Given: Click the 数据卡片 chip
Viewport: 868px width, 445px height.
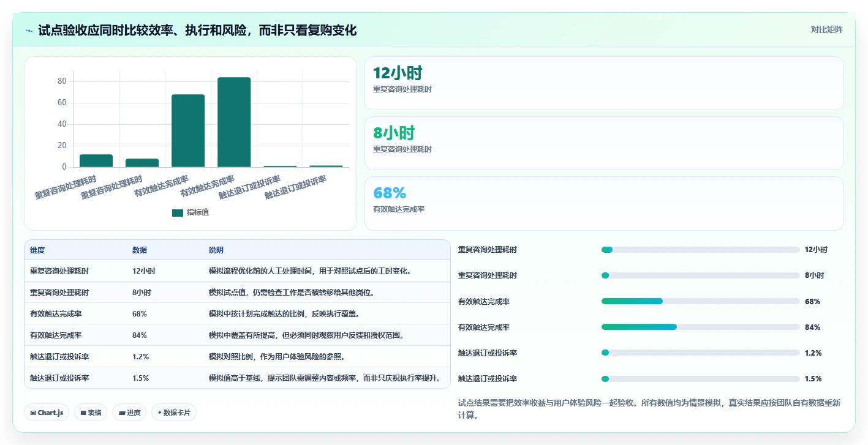Looking at the screenshot, I should (x=174, y=413).
